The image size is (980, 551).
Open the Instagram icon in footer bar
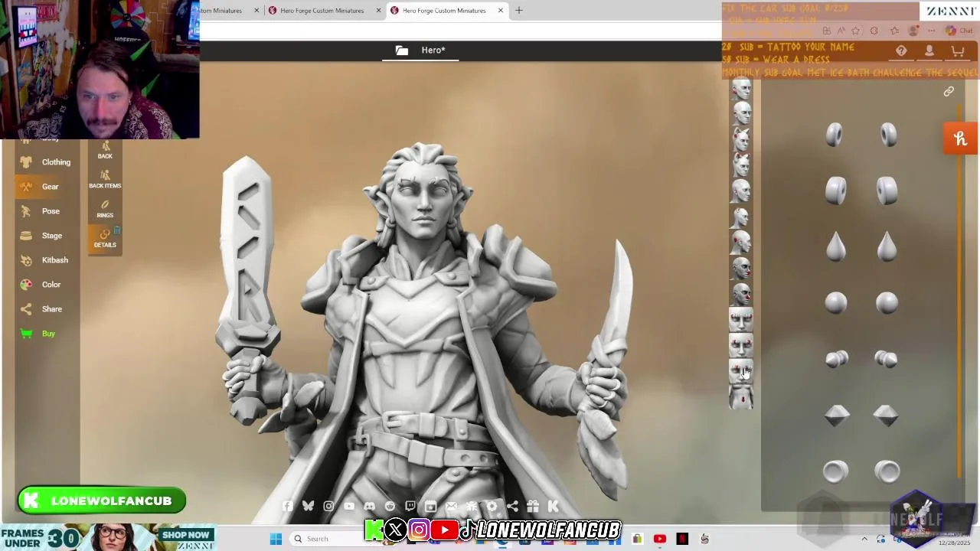tap(328, 506)
